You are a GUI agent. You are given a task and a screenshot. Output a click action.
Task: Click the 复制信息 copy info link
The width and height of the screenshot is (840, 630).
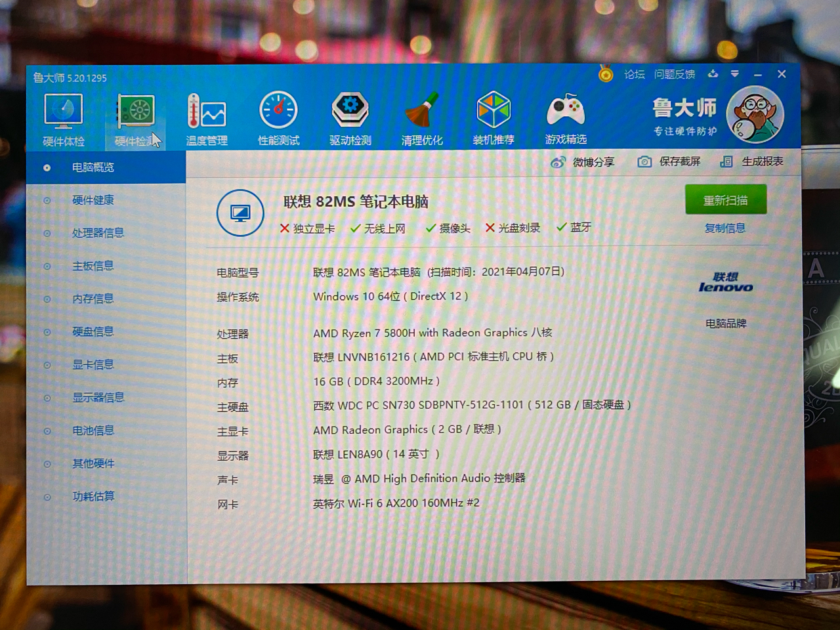click(x=725, y=228)
